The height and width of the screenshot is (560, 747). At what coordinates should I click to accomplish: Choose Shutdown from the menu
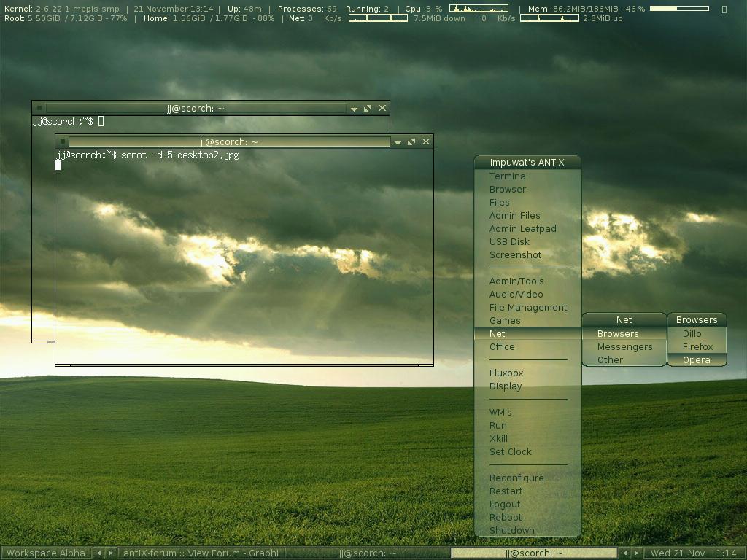pos(528,531)
